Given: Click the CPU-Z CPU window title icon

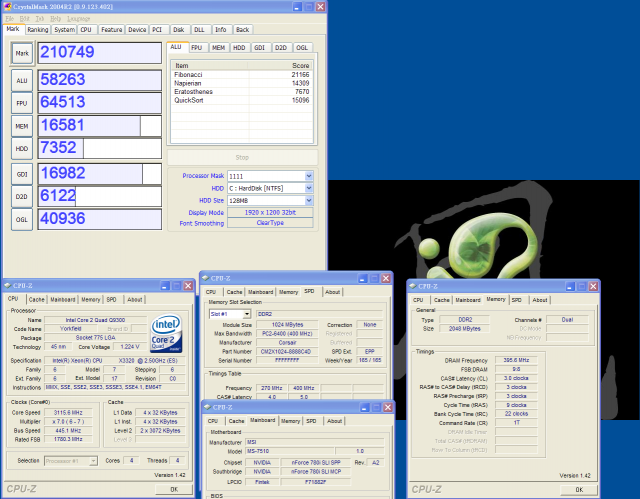Looking at the screenshot, I should coord(7,286).
